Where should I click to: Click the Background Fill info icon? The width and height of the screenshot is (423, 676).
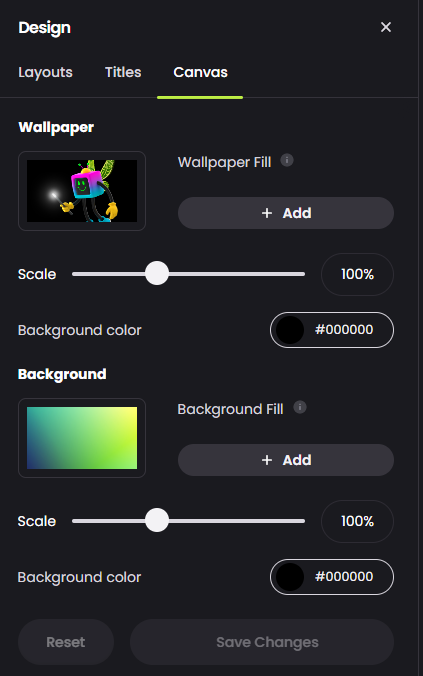[300, 407]
